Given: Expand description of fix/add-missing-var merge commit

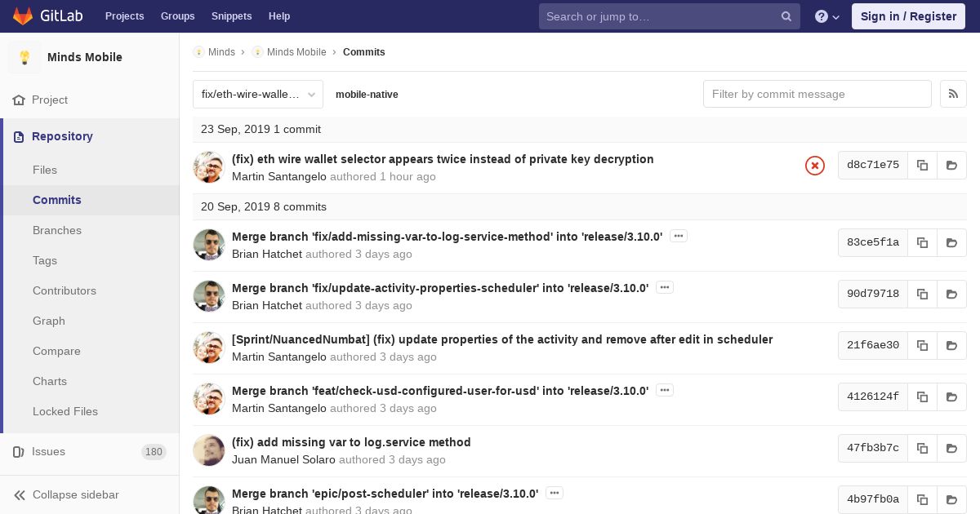Looking at the screenshot, I should pyautogui.click(x=678, y=236).
